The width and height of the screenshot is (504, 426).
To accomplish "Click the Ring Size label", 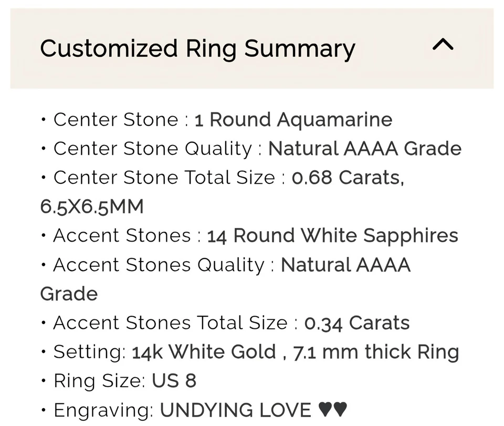I will [99, 380].
